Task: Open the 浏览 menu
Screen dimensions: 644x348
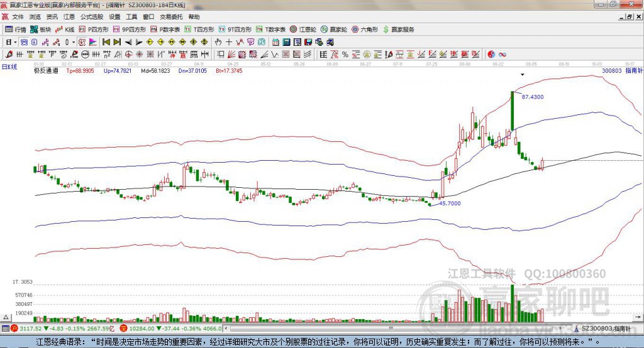Action: click(x=35, y=17)
